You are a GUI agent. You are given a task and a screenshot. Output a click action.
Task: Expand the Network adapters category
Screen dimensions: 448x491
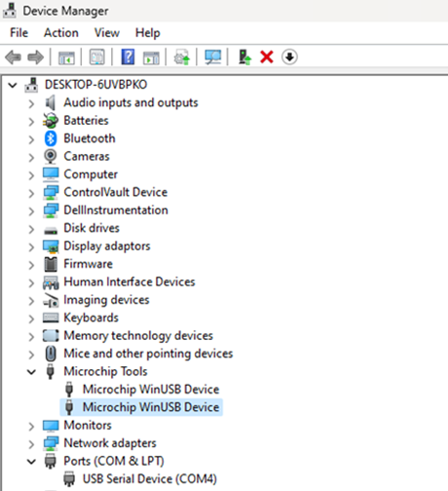pos(31,444)
